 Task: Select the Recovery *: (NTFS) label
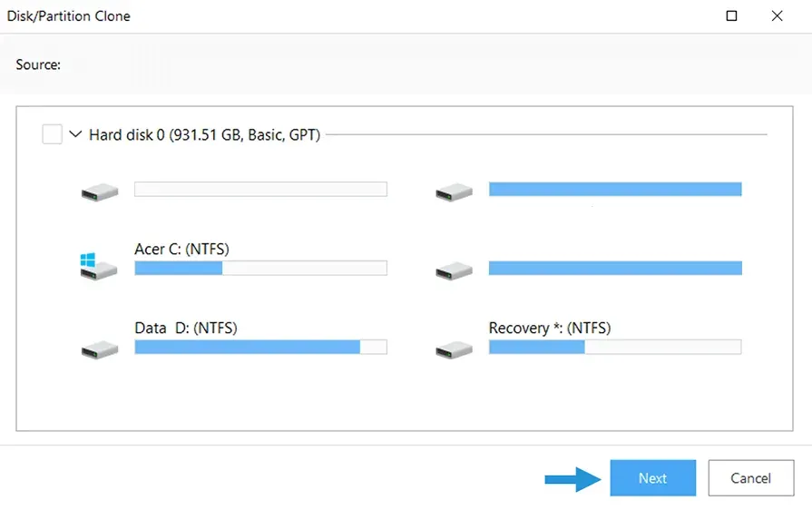(549, 328)
